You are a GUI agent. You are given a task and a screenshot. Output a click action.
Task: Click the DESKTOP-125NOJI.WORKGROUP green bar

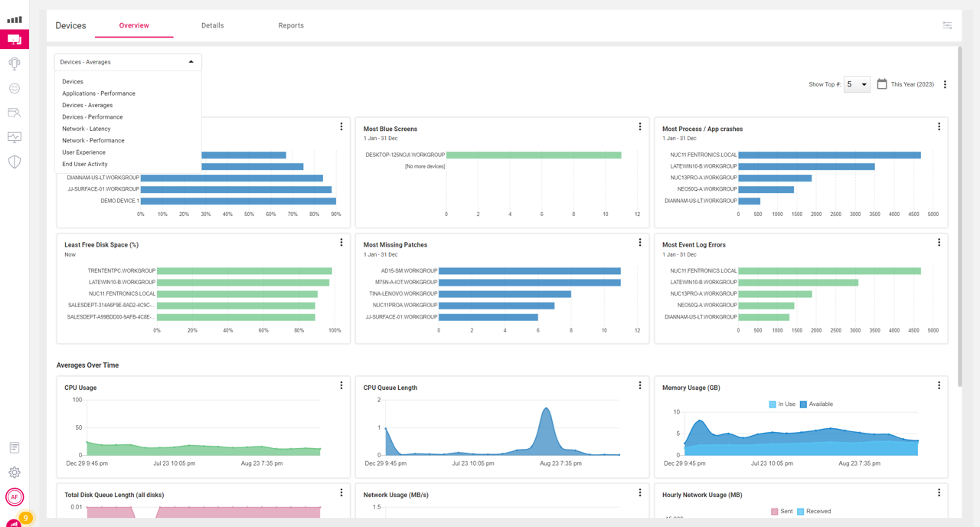click(534, 155)
